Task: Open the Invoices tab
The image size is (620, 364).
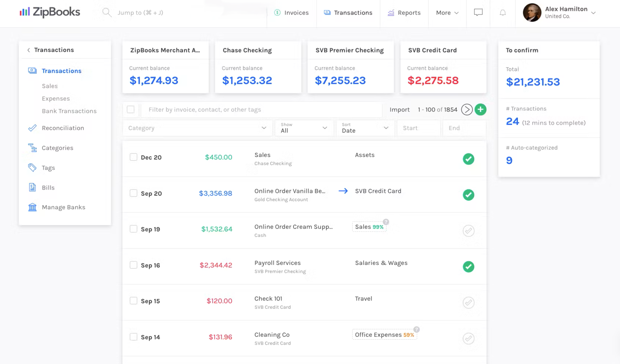Action: point(292,13)
